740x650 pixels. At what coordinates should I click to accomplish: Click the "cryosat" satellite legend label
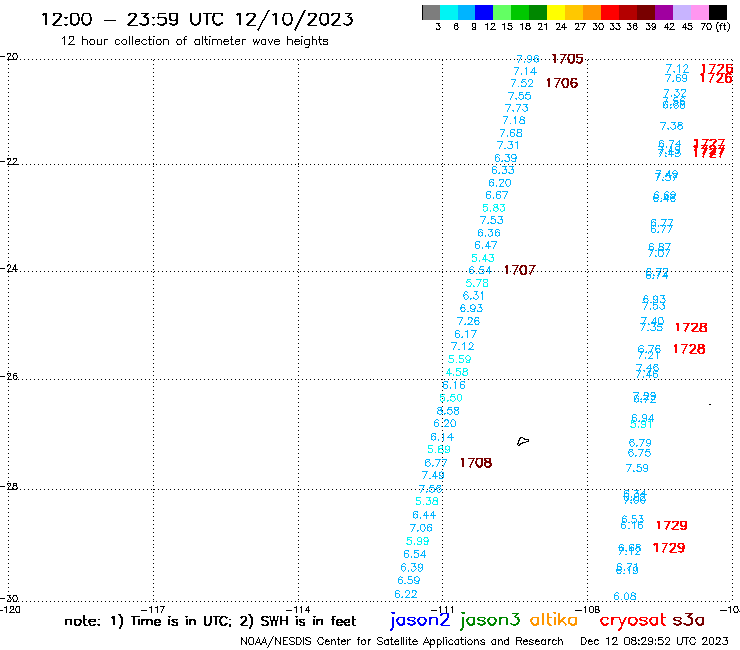pyautogui.click(x=633, y=620)
